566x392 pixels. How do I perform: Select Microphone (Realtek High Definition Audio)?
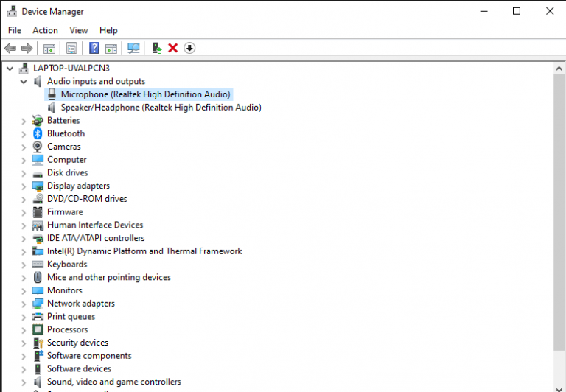coord(145,94)
